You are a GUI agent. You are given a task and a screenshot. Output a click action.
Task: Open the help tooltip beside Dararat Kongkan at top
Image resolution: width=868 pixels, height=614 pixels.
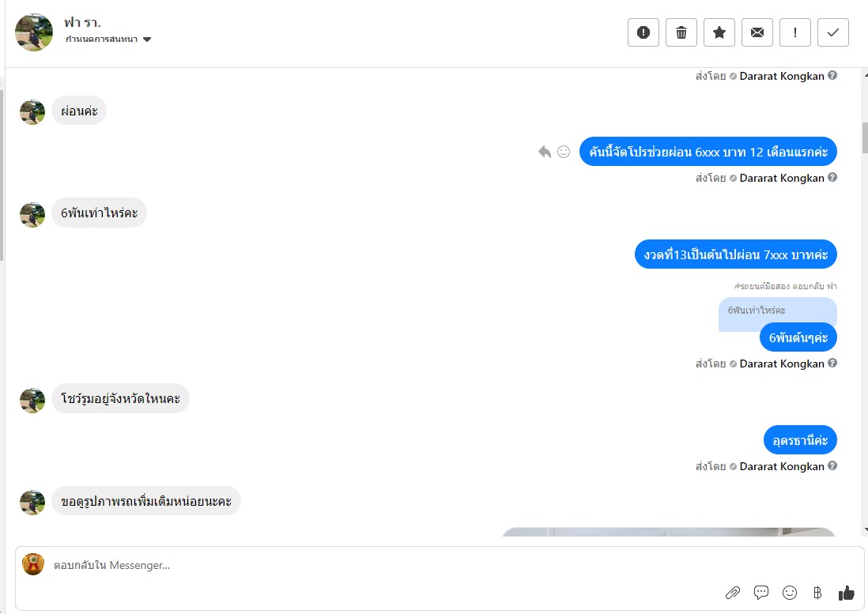click(x=832, y=76)
